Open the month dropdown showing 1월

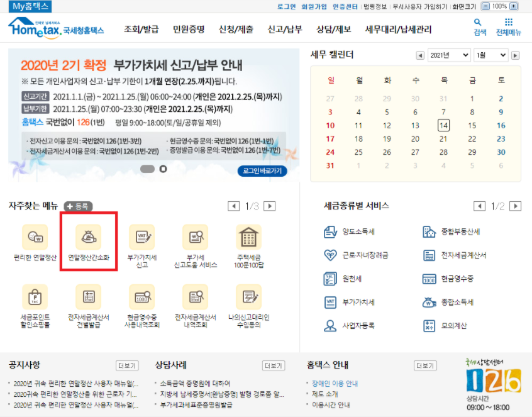(490, 55)
